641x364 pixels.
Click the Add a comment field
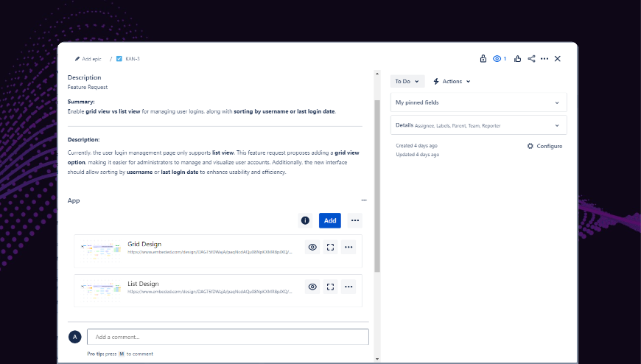point(228,337)
